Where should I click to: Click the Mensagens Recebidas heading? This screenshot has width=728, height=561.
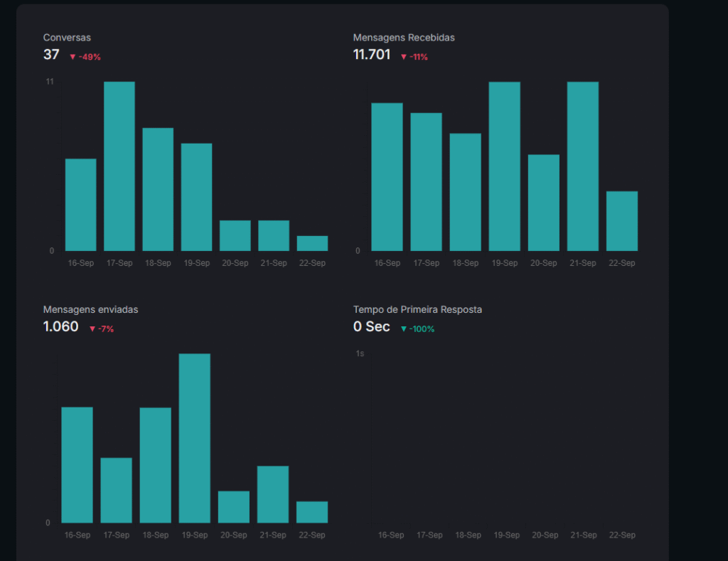pyautogui.click(x=404, y=38)
